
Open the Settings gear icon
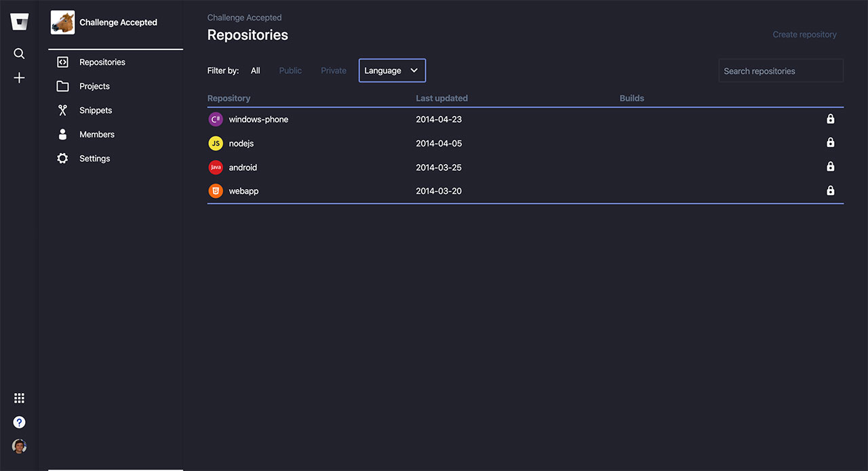[62, 158]
